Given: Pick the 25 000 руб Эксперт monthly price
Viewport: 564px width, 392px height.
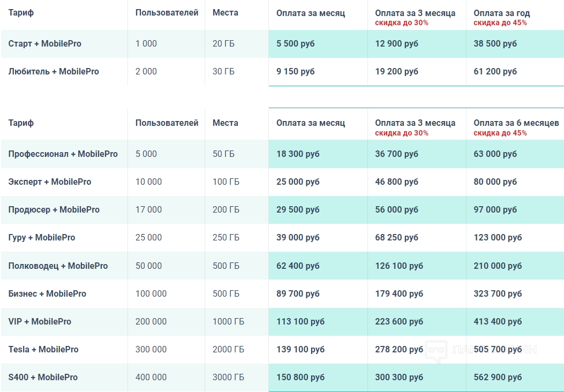Looking at the screenshot, I should [x=298, y=182].
